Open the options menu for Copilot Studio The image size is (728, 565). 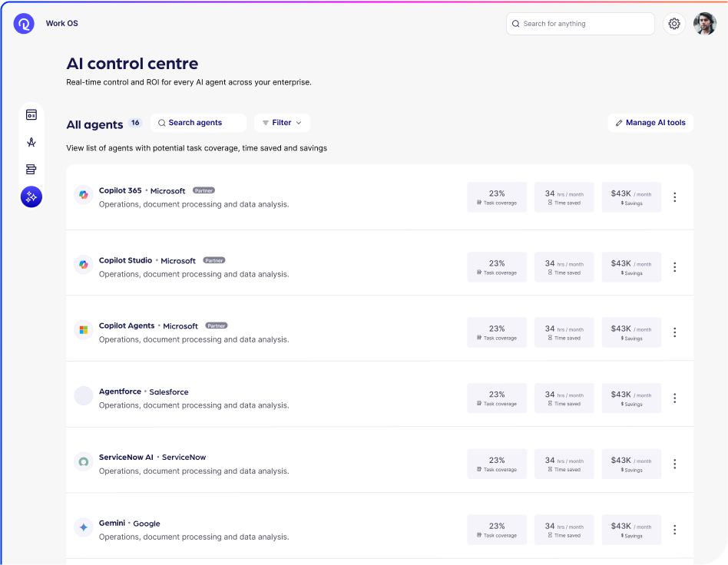pos(674,267)
